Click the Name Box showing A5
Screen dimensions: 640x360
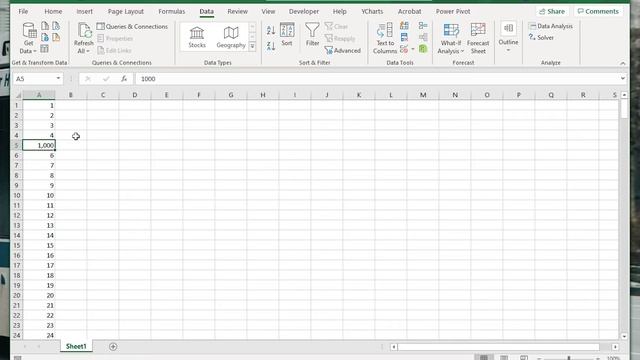coord(34,79)
